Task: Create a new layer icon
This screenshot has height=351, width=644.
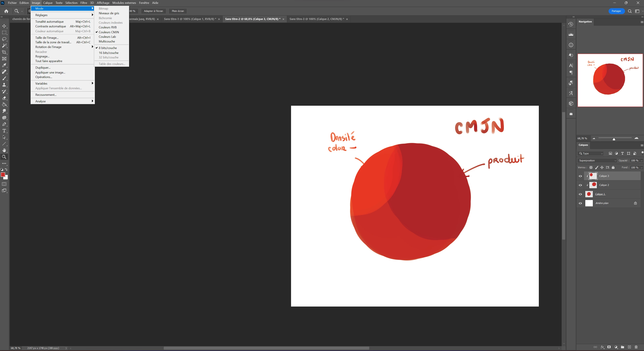Action: click(x=629, y=347)
